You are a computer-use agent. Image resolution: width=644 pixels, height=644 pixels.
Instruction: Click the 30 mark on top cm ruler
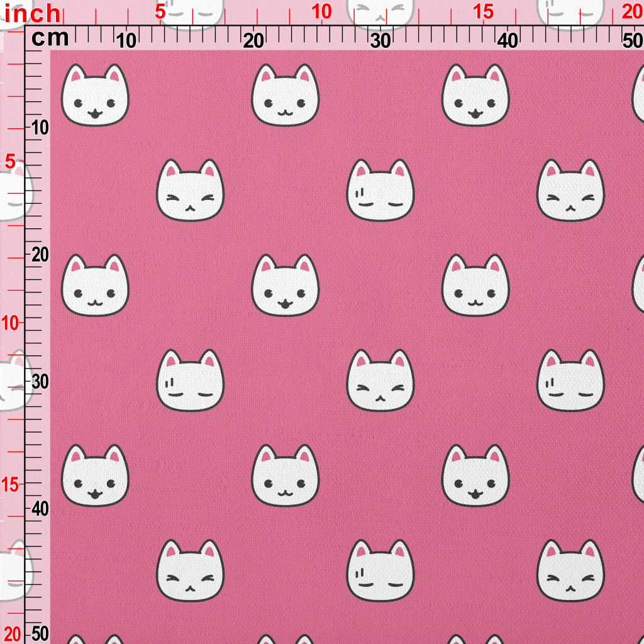380,41
